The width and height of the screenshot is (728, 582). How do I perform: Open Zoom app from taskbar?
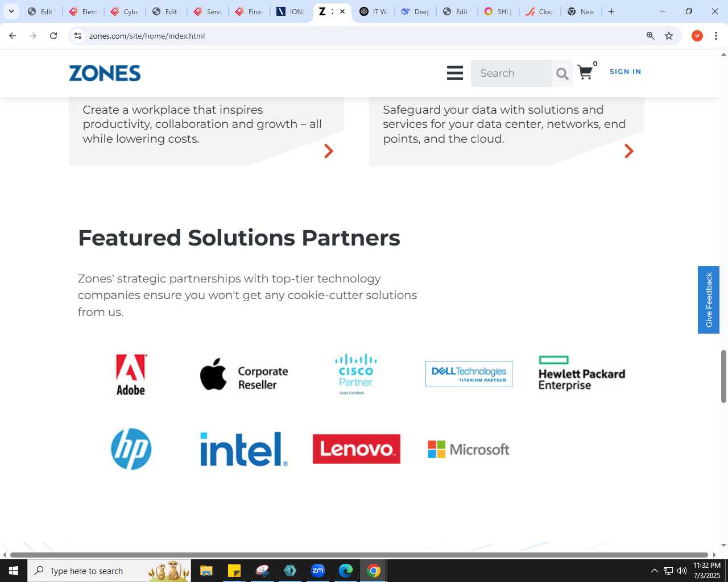pos(318,571)
